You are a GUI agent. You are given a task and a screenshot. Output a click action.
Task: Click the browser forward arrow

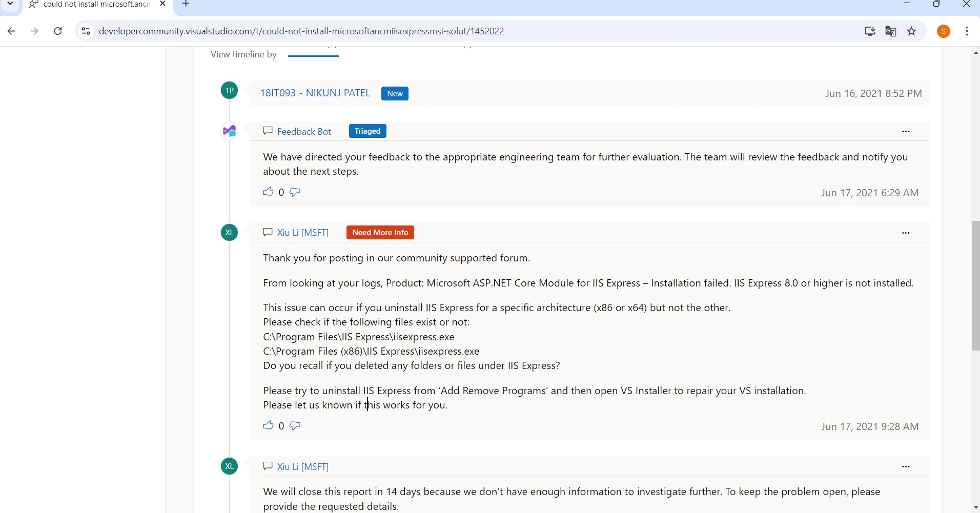tap(34, 31)
